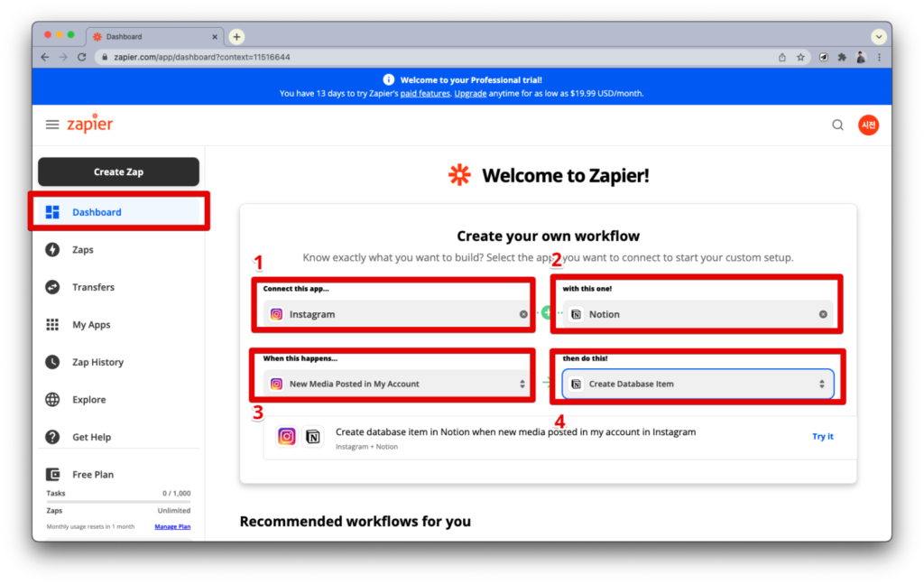Clear the Notion app selection

tap(823, 314)
